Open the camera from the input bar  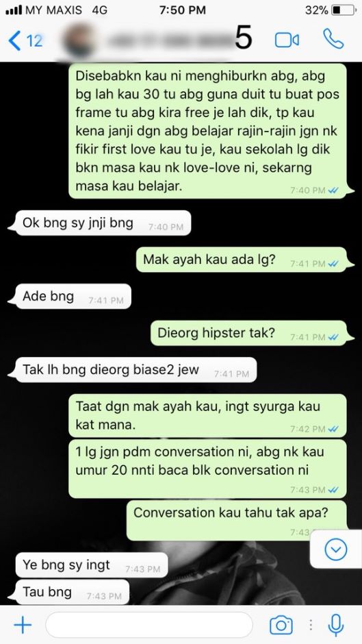281,625
